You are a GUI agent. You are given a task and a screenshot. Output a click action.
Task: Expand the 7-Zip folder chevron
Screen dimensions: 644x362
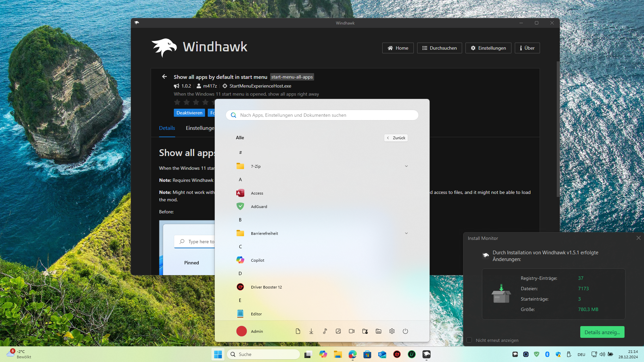point(406,166)
